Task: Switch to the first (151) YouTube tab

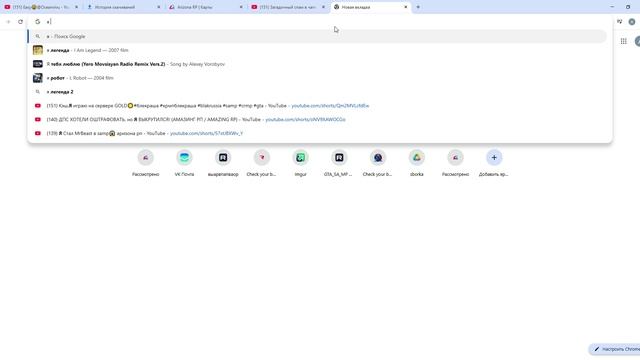Action: point(41,7)
